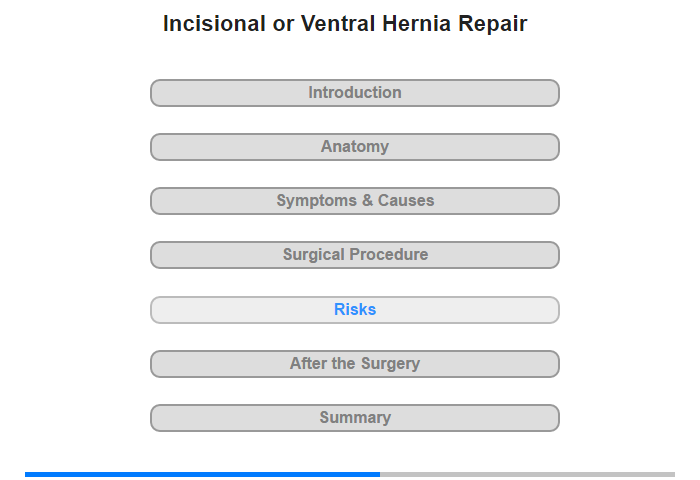Navigate to the module's Introduction chapter
Screen dimensions: 700x480
pos(355,93)
